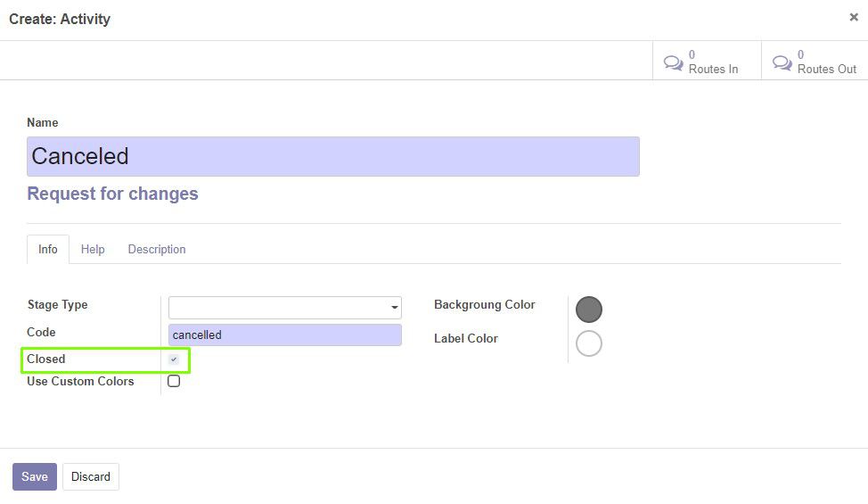The width and height of the screenshot is (868, 504).
Task: Open the Stage Type dropdown
Action: tap(284, 308)
